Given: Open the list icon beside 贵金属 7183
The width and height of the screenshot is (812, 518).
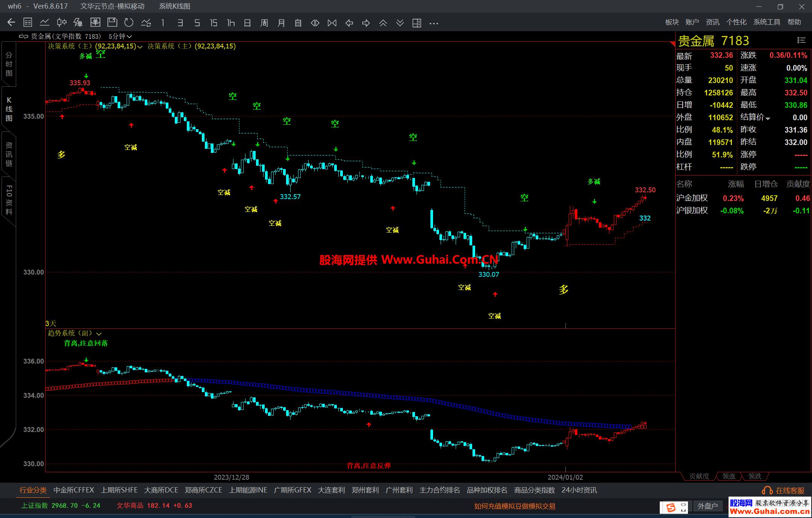Looking at the screenshot, I should (801, 40).
